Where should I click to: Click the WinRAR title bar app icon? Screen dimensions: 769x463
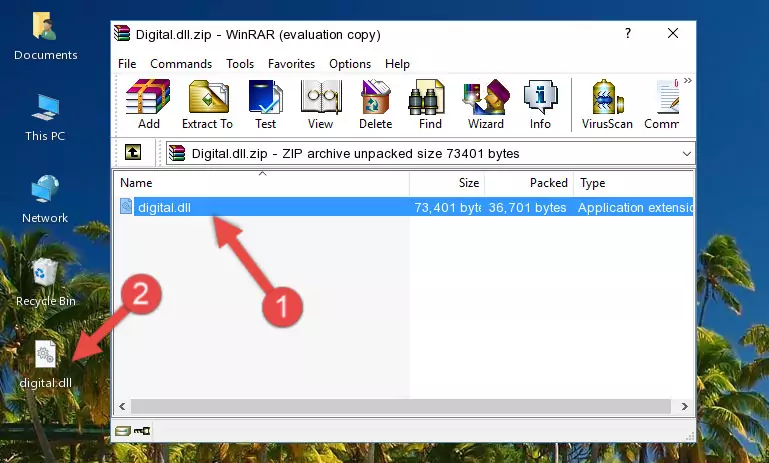[x=122, y=33]
